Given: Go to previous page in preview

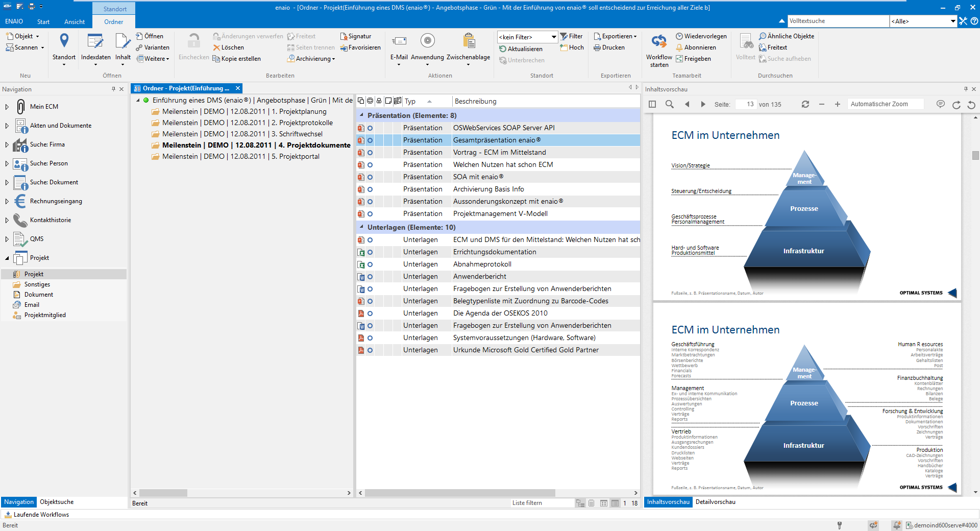Looking at the screenshot, I should point(687,104).
